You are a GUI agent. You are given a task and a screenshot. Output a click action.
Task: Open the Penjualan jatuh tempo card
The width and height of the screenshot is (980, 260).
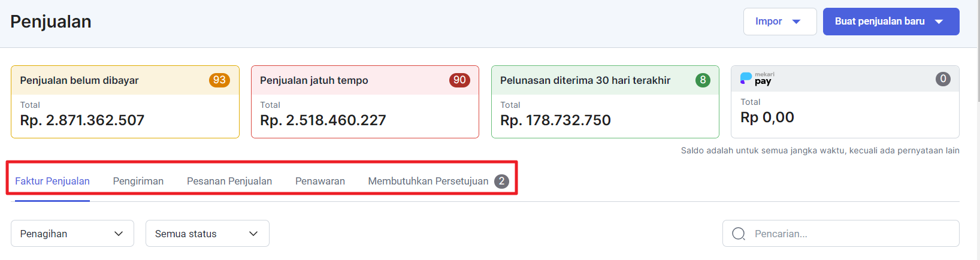coord(365,102)
